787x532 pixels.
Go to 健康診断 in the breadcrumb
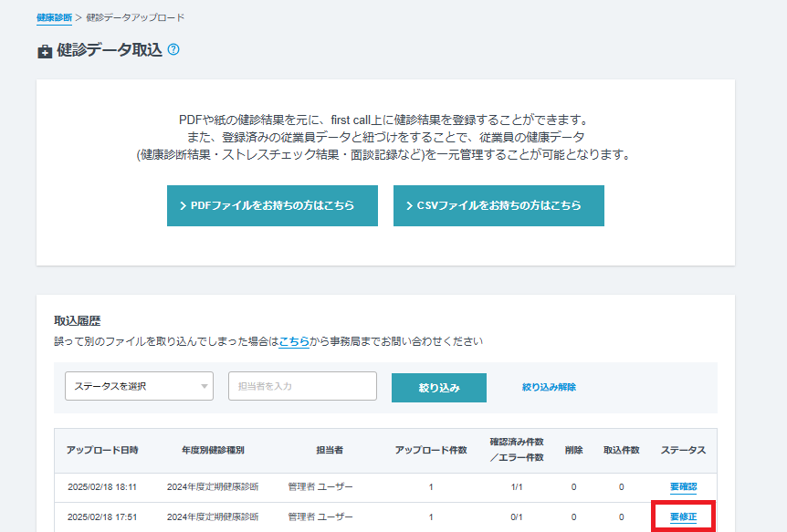(x=54, y=17)
